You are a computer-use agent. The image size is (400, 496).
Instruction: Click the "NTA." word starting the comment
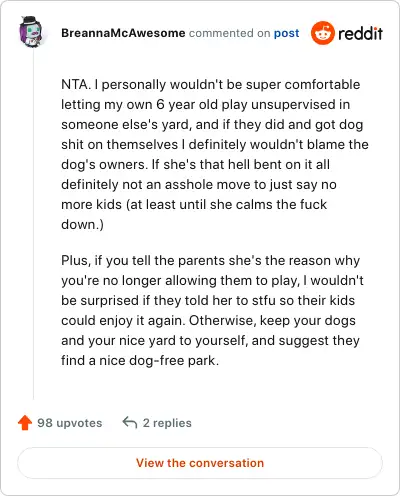(76, 84)
